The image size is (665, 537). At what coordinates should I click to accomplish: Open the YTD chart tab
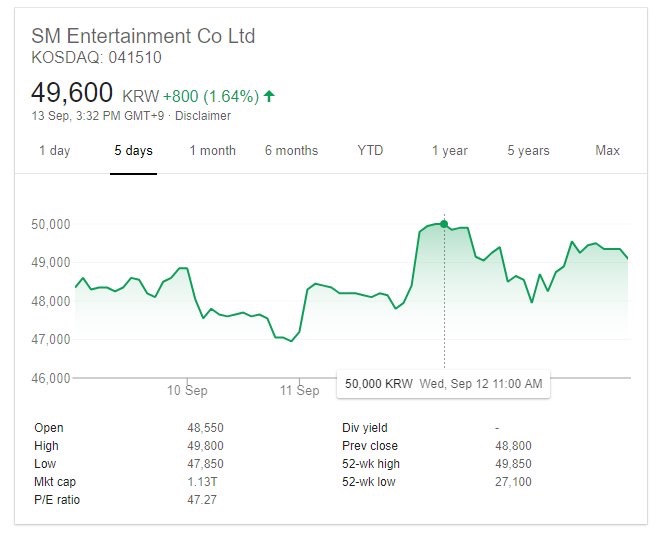[x=370, y=151]
